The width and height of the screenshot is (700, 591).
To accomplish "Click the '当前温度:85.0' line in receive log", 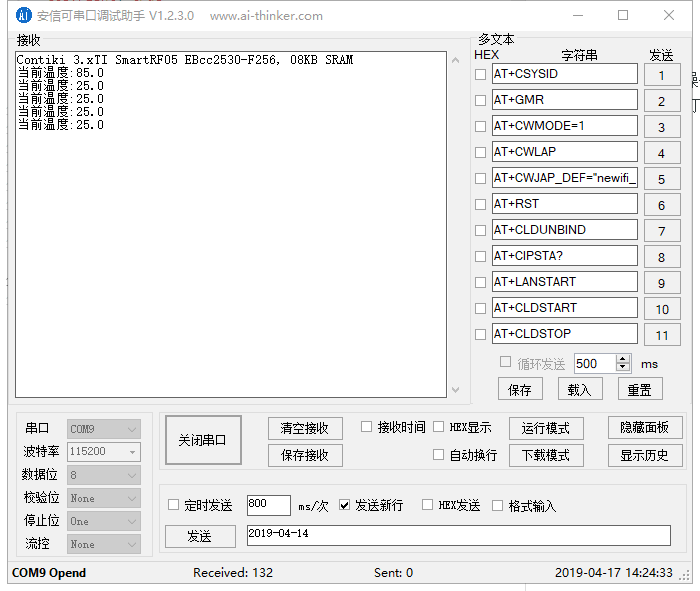I will (x=61, y=73).
